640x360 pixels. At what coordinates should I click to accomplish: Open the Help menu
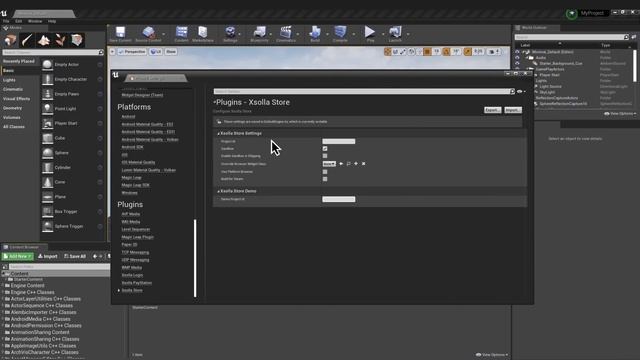pos(52,21)
